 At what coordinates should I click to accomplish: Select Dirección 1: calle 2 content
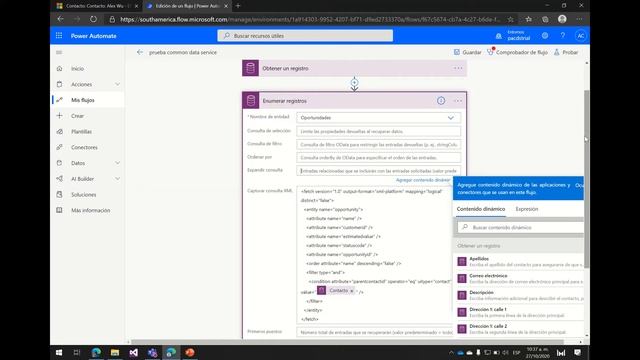[x=518, y=329]
